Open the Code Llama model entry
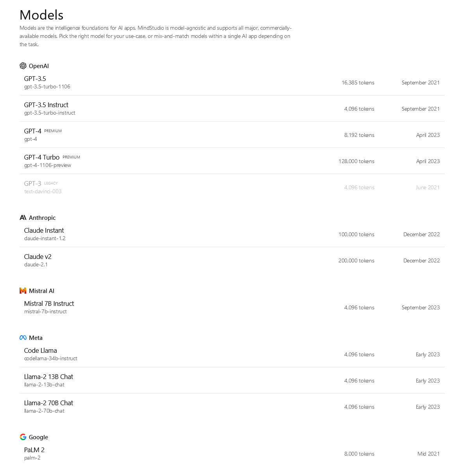 point(232,354)
